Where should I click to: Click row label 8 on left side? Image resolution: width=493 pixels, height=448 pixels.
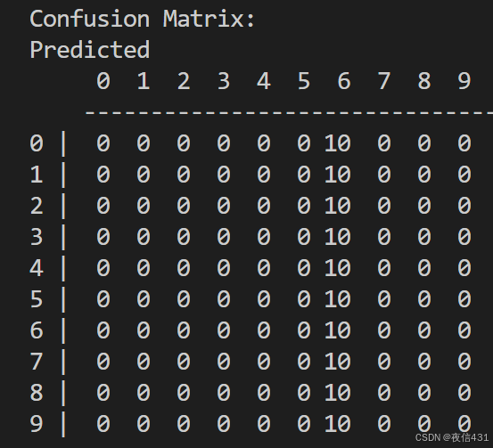pyautogui.click(x=37, y=393)
